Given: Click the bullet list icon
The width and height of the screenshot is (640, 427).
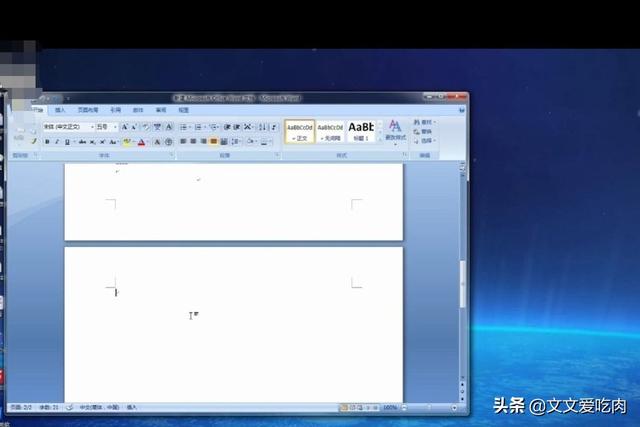Looking at the screenshot, I should [184, 127].
